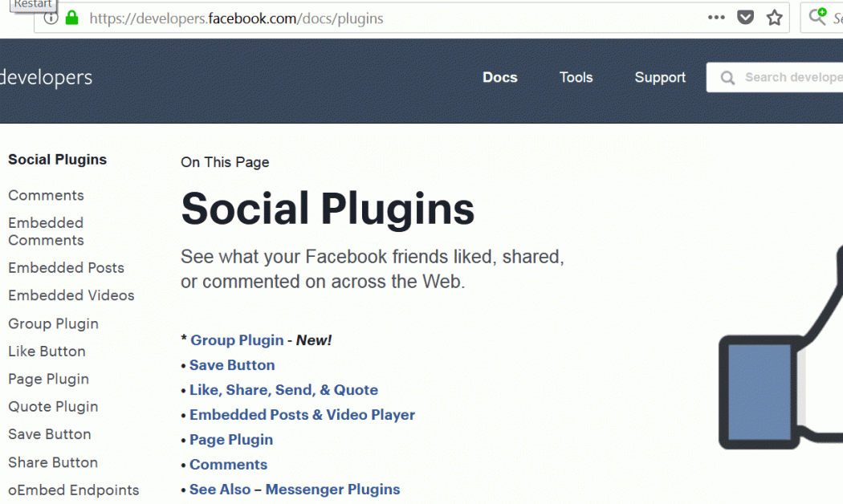The width and height of the screenshot is (843, 504).
Task: Click the URL address bar
Action: pyautogui.click(x=385, y=18)
